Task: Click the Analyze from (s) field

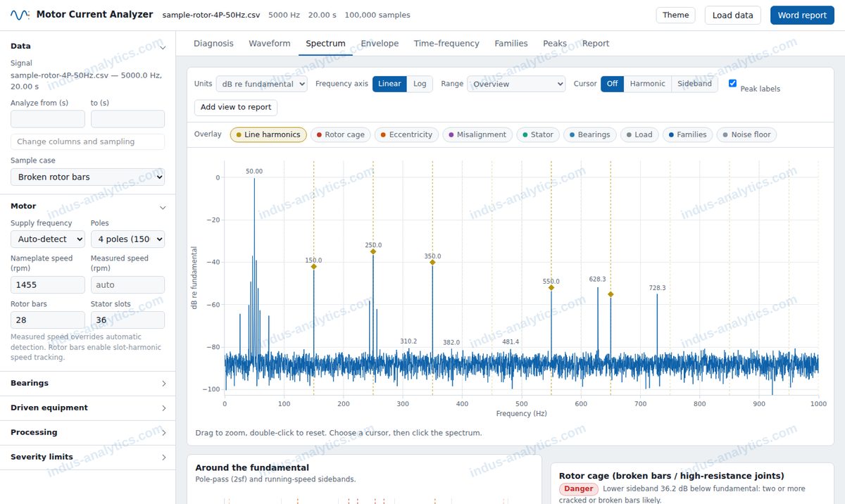Action: pos(48,119)
